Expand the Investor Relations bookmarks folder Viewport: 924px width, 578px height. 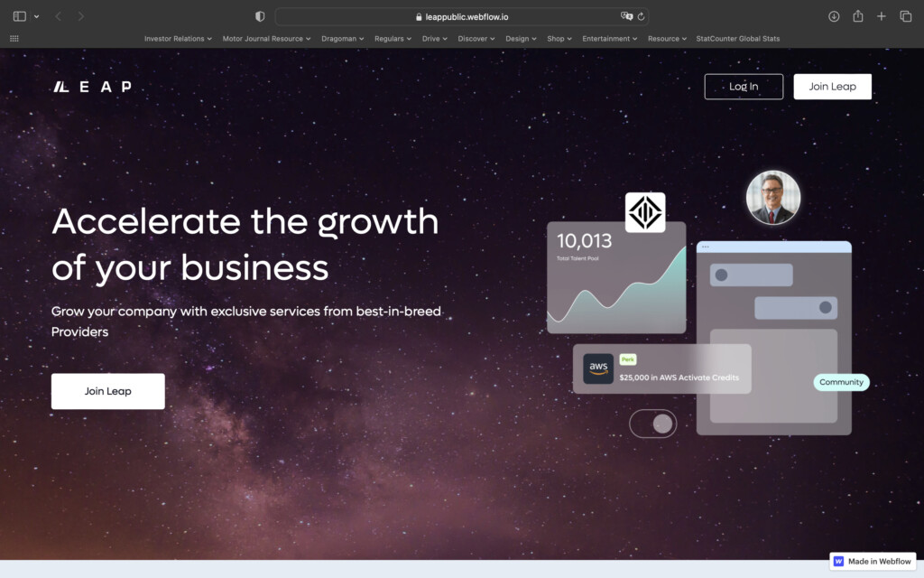(178, 39)
